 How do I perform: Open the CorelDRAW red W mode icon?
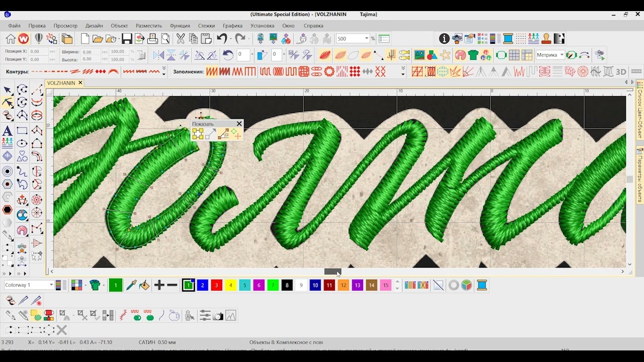(x=24, y=39)
